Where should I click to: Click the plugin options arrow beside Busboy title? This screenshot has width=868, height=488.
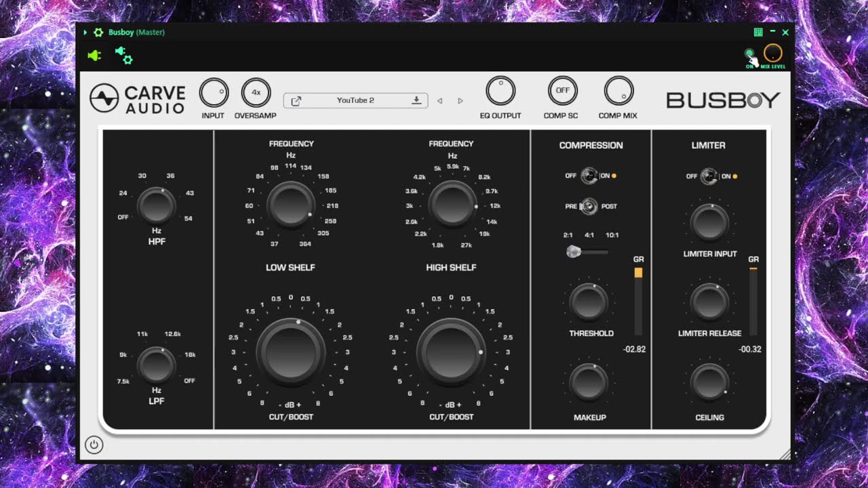85,33
